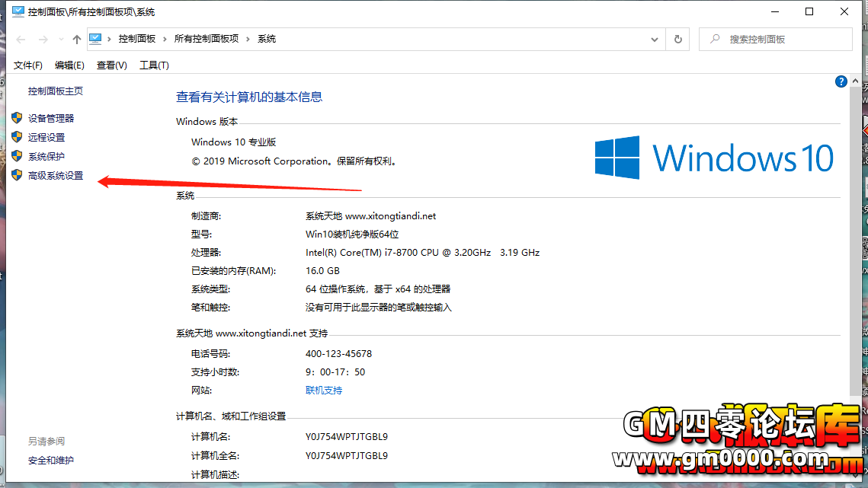Viewport: 868px width, 488px height.
Task: Open the 查看(V) menu
Action: point(112,65)
